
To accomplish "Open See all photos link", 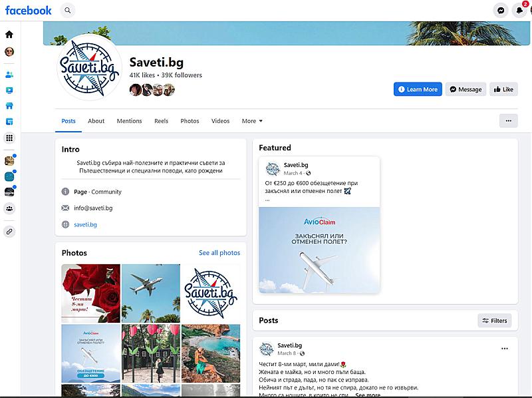I will [219, 253].
